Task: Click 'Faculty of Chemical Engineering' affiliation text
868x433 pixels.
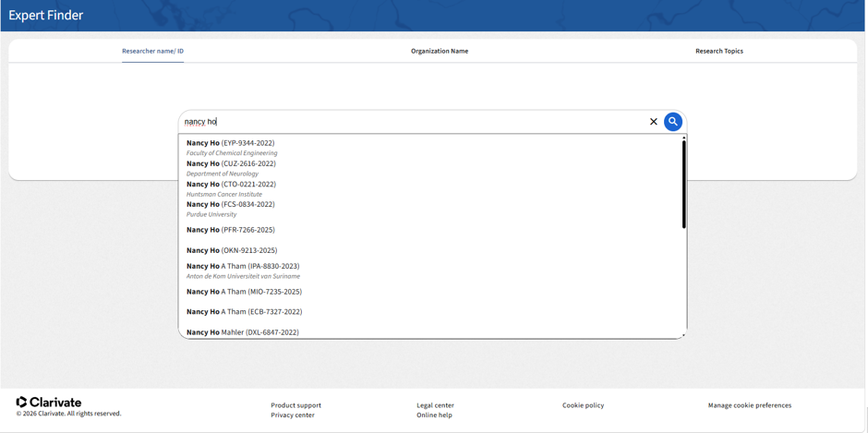Action: 232,153
